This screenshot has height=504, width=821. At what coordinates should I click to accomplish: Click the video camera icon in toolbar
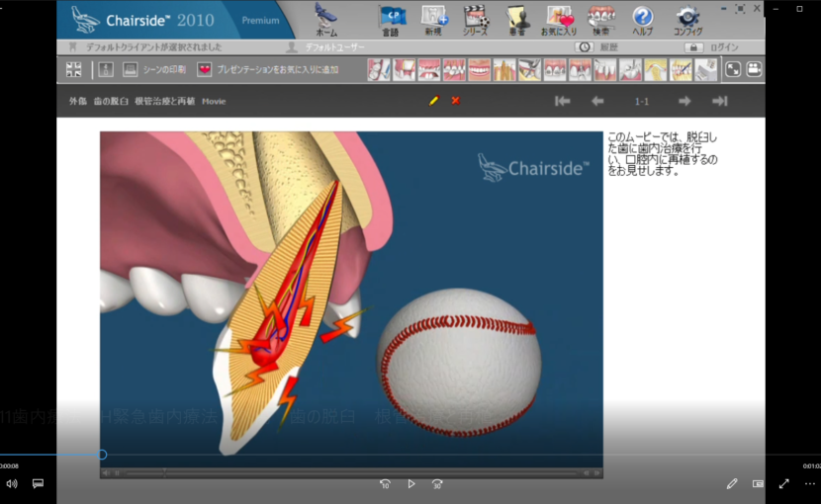coord(754,69)
